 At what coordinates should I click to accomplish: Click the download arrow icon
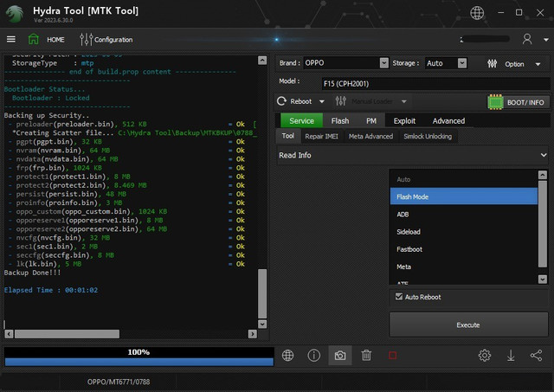click(511, 356)
